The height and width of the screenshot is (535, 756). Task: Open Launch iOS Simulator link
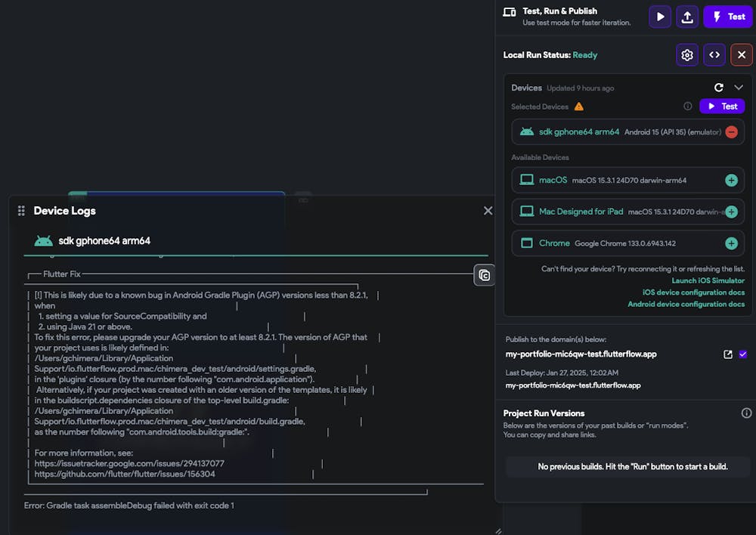pos(708,281)
